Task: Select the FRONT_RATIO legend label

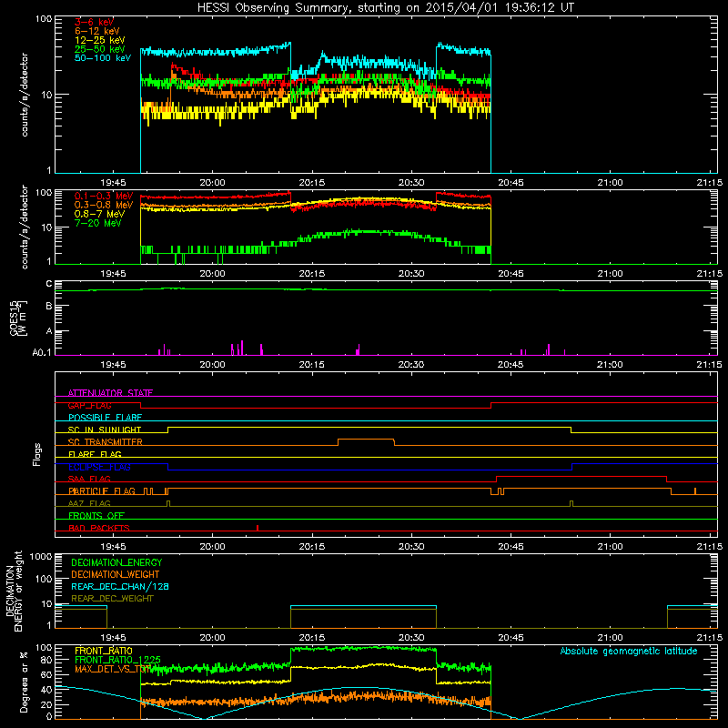Action: 104,651
